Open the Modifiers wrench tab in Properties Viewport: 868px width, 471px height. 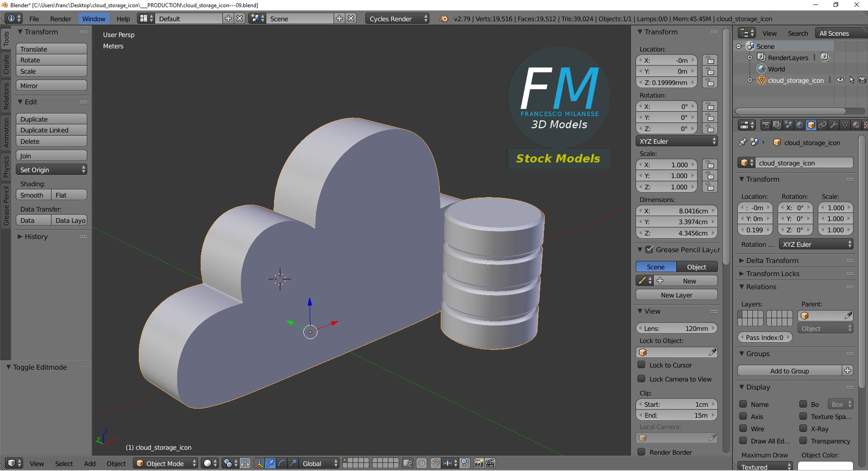[x=834, y=125]
